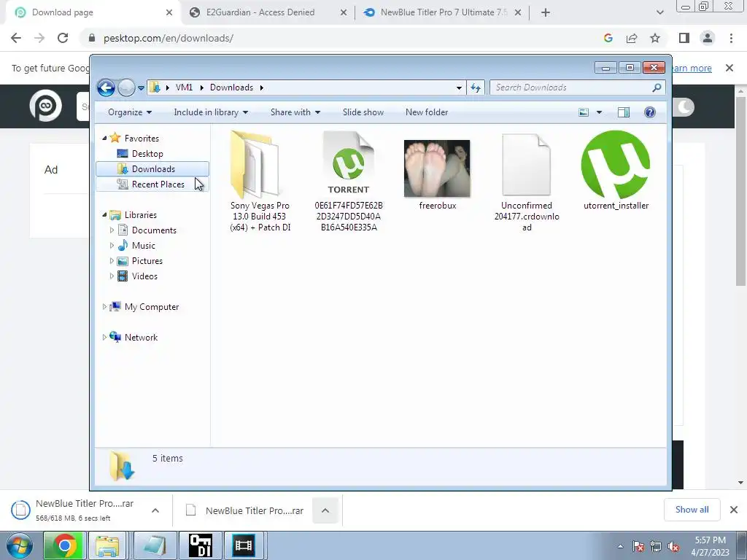Select the Unconfirmed 204177.crdownload file
This screenshot has width=747, height=560.
[527, 182]
